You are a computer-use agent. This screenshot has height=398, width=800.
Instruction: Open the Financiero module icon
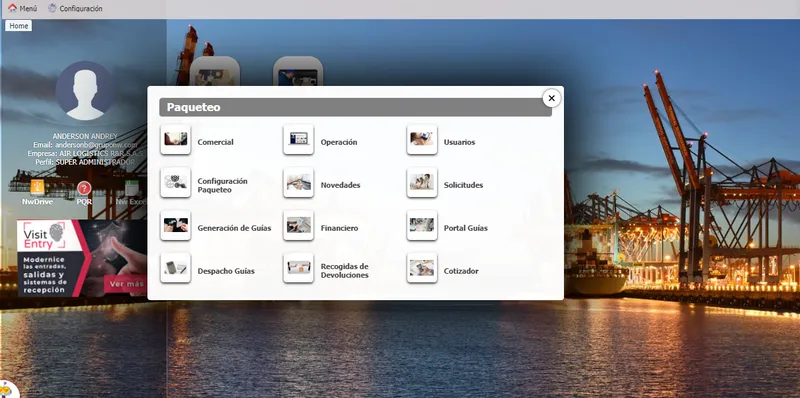[x=298, y=225]
